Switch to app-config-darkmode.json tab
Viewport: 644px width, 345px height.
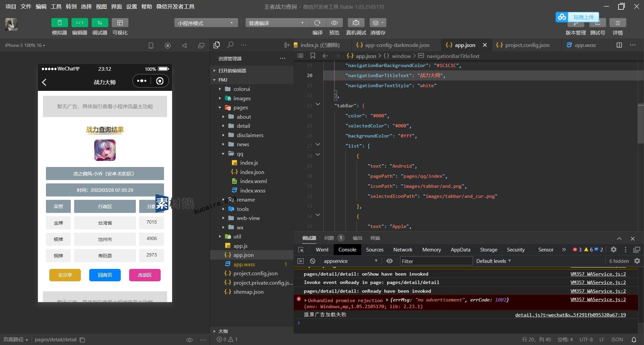393,45
